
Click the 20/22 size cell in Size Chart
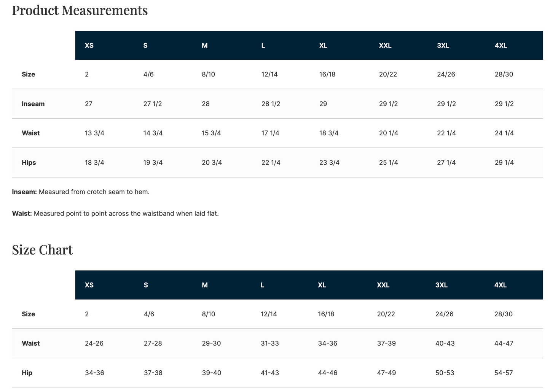point(386,314)
